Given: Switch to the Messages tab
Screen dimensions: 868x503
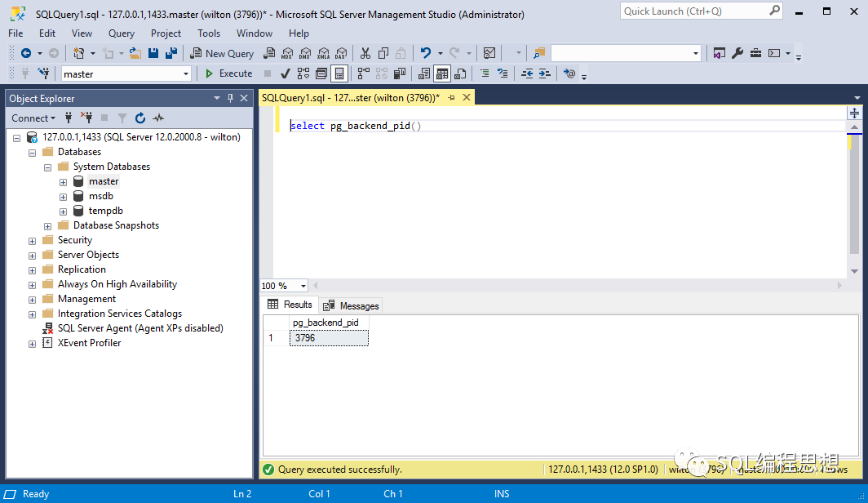Looking at the screenshot, I should [x=352, y=305].
